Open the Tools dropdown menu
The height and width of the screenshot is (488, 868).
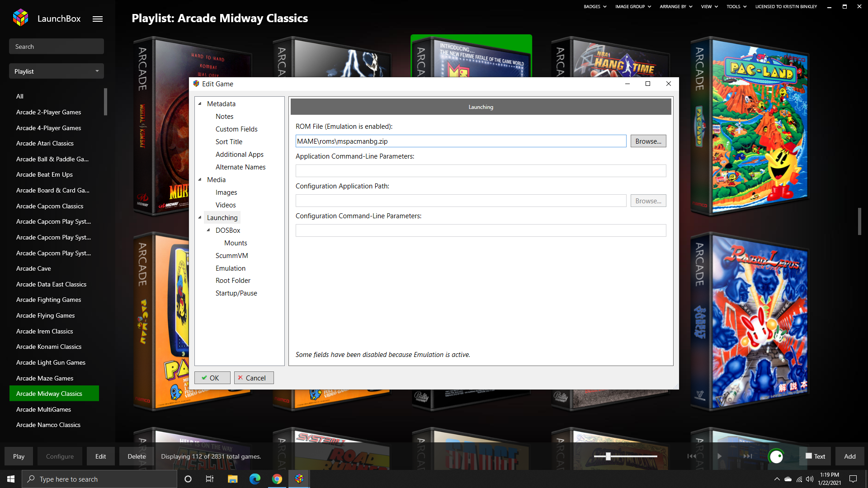coord(736,6)
